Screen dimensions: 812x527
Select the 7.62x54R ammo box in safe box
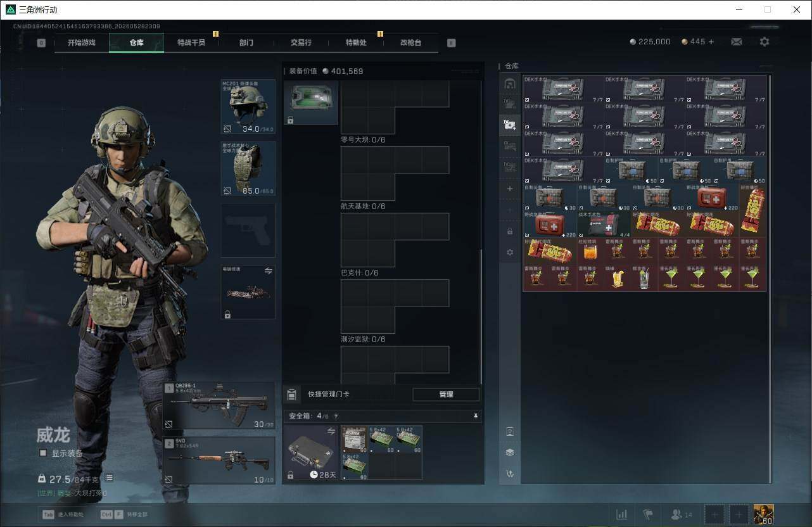[355, 439]
